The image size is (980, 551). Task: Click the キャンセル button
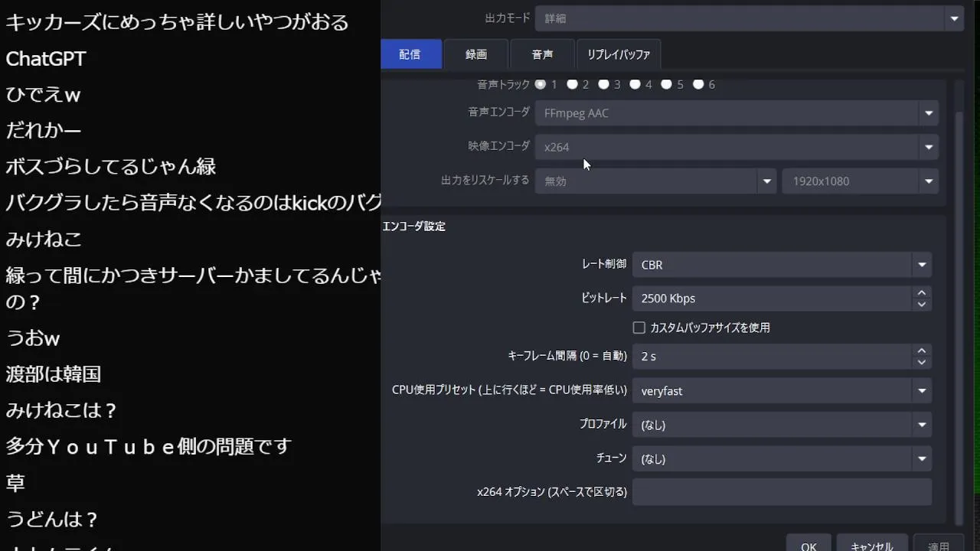[872, 543]
